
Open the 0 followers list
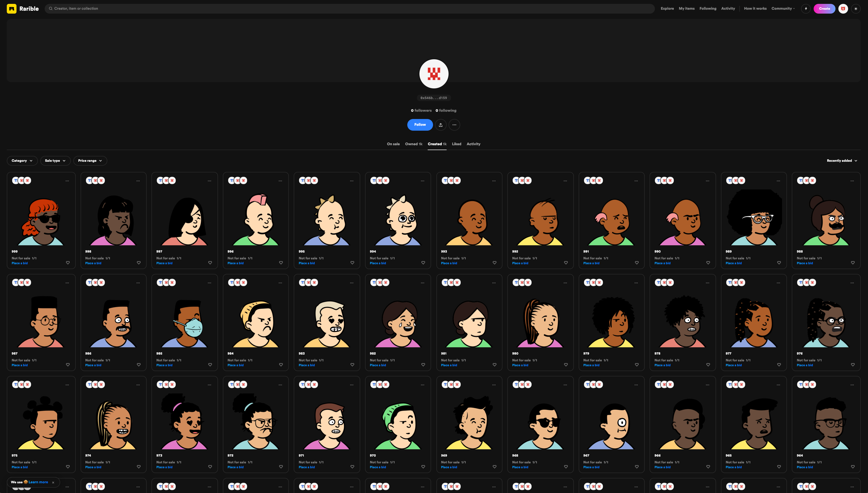point(421,110)
